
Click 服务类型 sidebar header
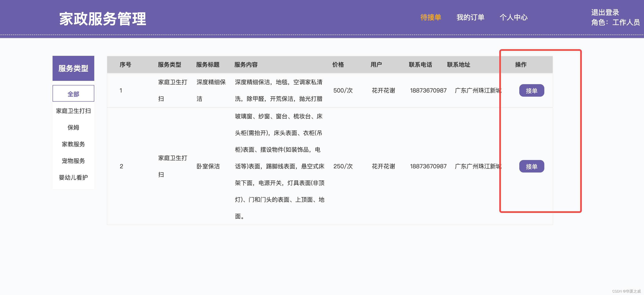click(73, 68)
